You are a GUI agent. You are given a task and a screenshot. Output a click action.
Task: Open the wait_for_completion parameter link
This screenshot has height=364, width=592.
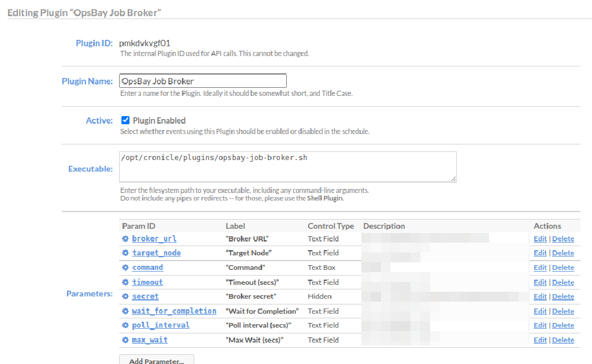tap(174, 311)
